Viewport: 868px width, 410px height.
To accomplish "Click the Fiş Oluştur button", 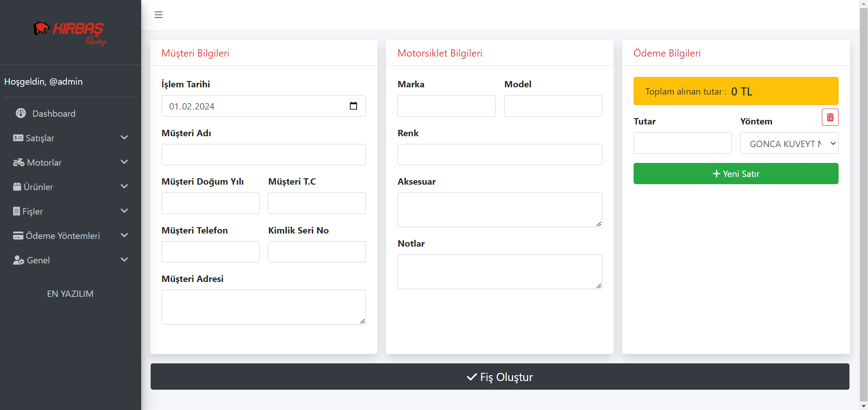I will click(500, 377).
